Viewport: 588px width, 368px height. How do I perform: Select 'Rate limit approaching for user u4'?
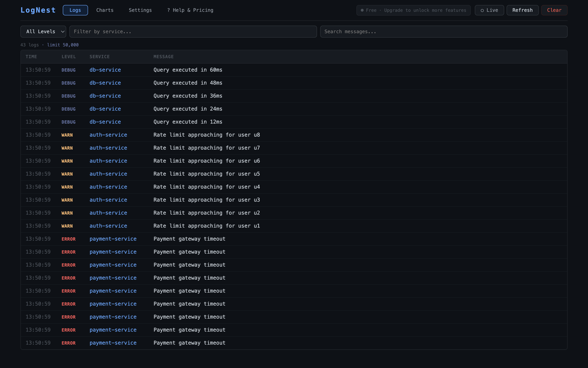click(x=207, y=187)
